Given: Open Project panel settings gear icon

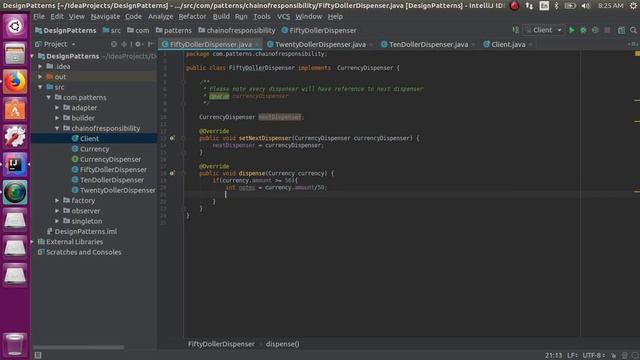Looking at the screenshot, I should pos(138,44).
